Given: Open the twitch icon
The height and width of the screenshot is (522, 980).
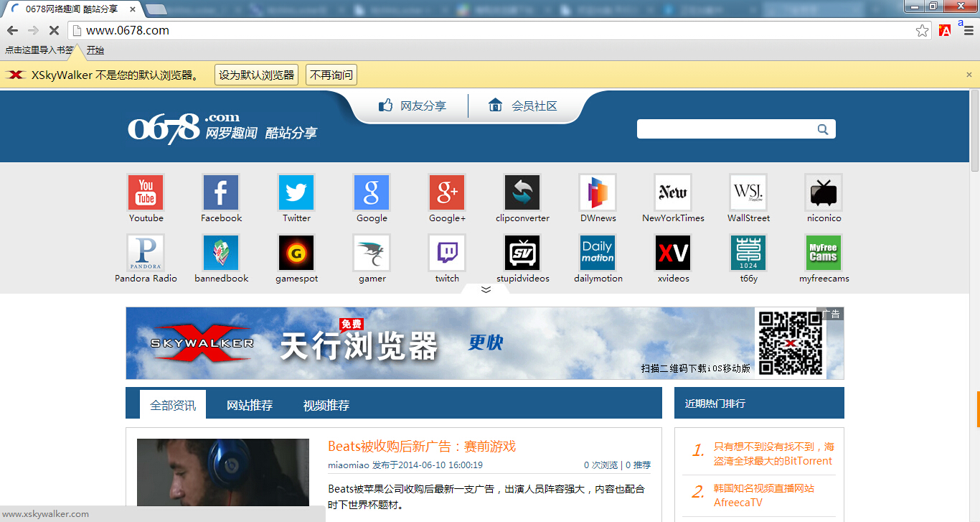Looking at the screenshot, I should coord(447,253).
